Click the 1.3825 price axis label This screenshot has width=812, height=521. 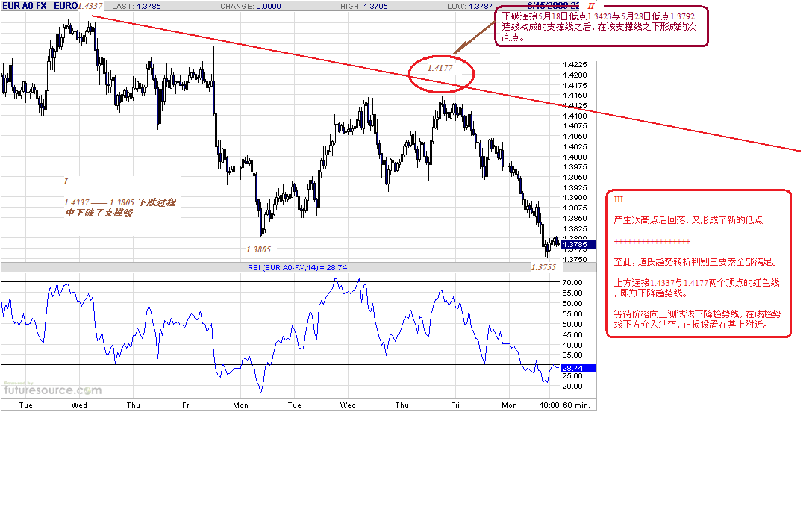click(575, 229)
